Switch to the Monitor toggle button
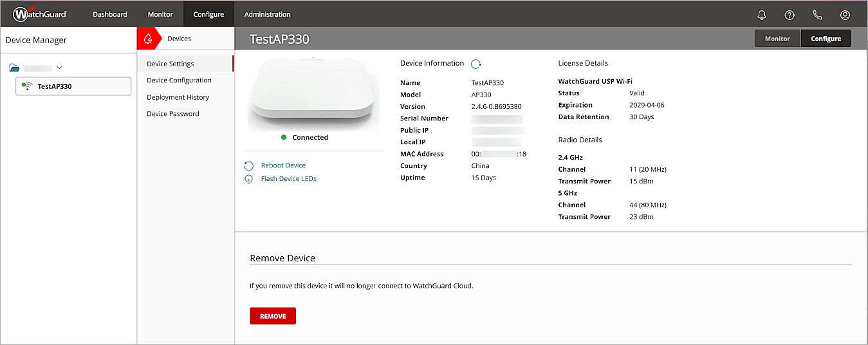 (x=777, y=39)
